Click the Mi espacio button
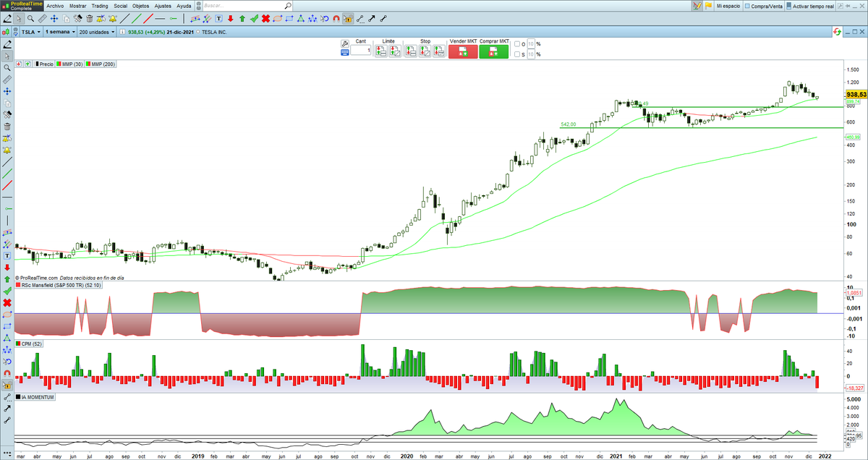Image resolution: width=868 pixels, height=460 pixels. point(728,6)
